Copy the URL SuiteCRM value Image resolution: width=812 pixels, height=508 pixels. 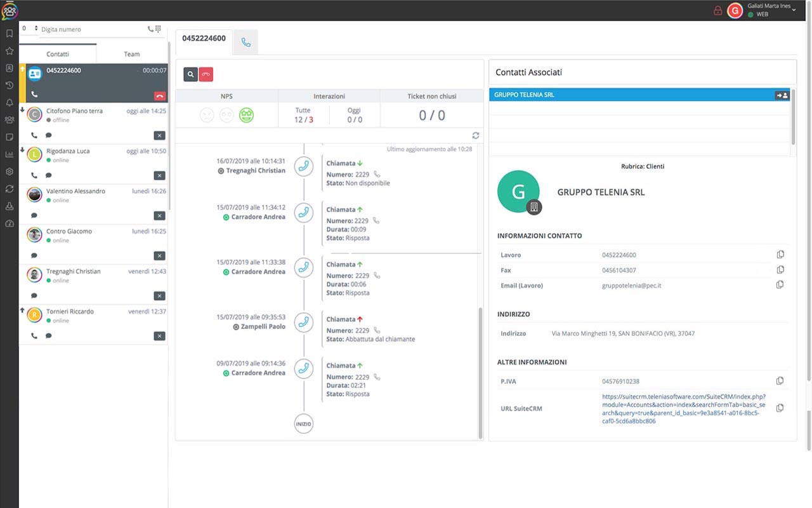point(780,408)
